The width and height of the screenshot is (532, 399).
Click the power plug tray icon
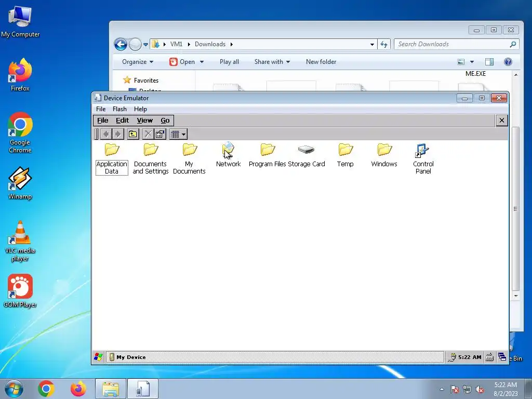pyautogui.click(x=451, y=357)
